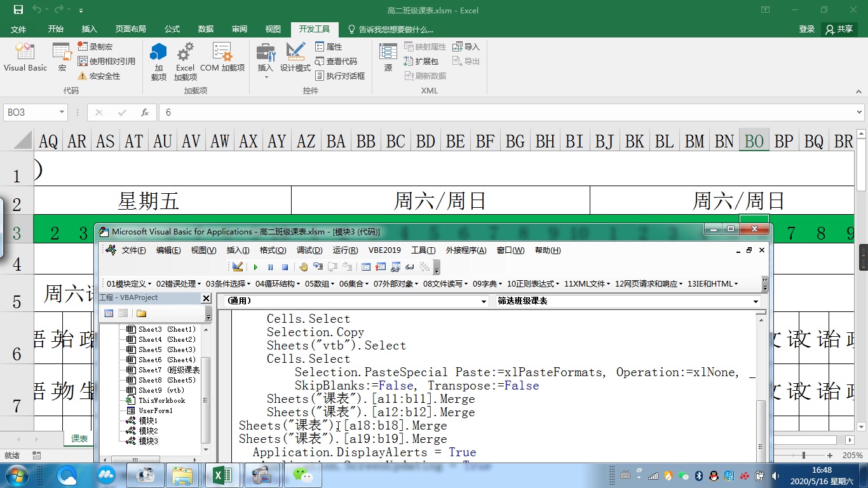Open the Name Box dropdown showing BO3
868x488 pixels.
coord(62,112)
